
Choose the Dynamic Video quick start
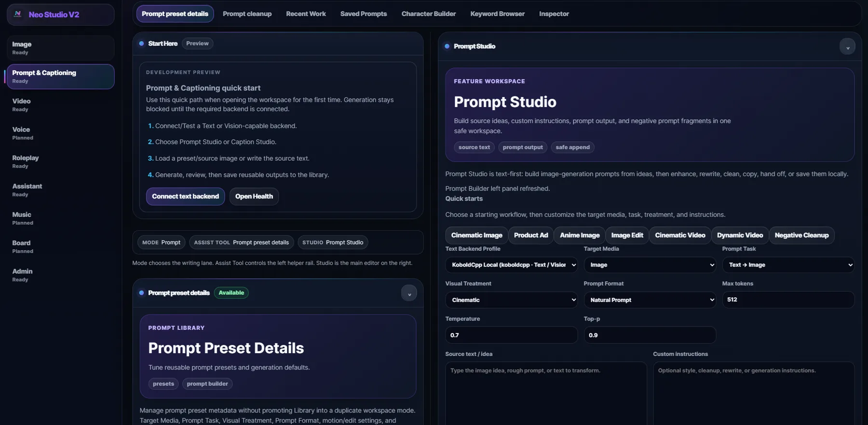point(740,235)
